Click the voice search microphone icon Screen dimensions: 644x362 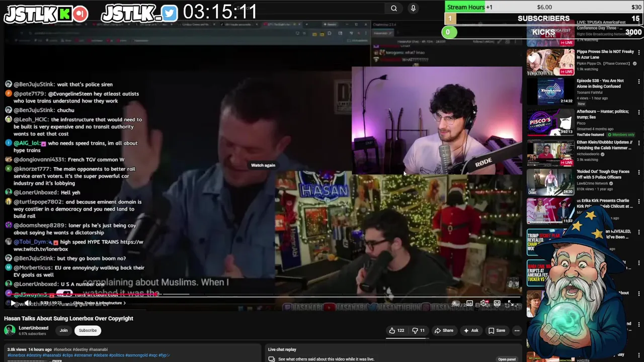pyautogui.click(x=413, y=8)
